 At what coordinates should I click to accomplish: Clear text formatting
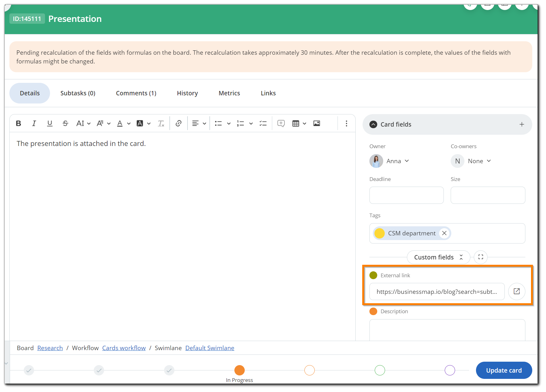(x=161, y=123)
